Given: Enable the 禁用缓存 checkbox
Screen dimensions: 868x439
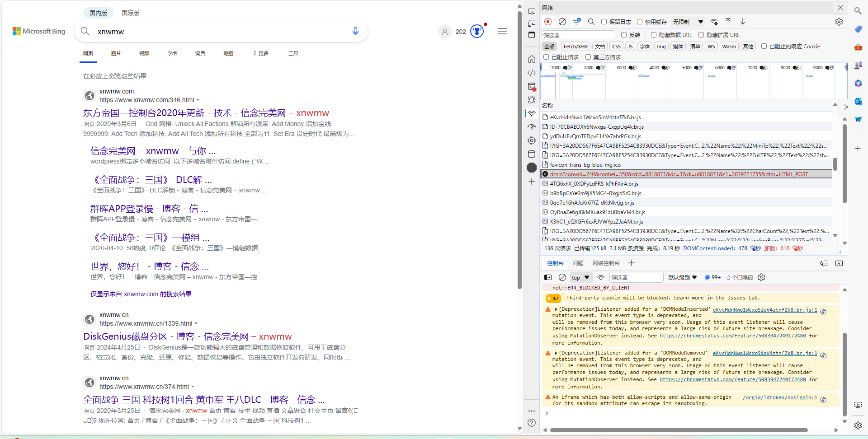Looking at the screenshot, I should [640, 22].
